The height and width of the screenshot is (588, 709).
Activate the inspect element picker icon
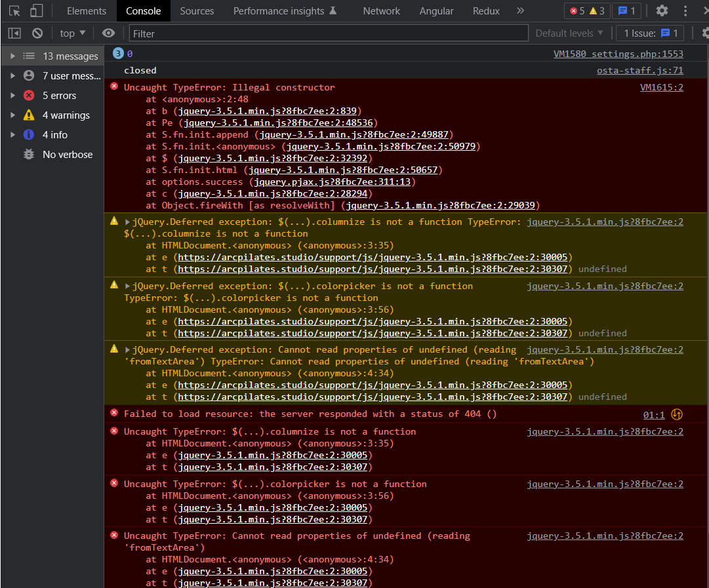click(x=14, y=10)
